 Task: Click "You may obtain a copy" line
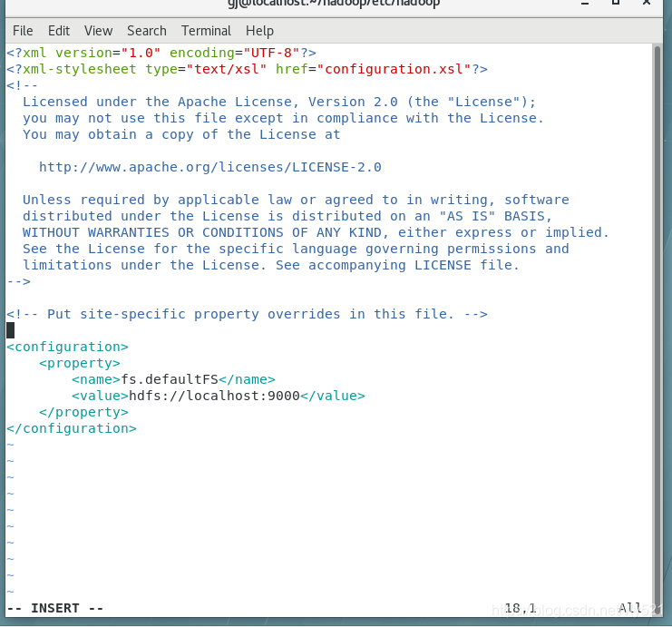(181, 134)
